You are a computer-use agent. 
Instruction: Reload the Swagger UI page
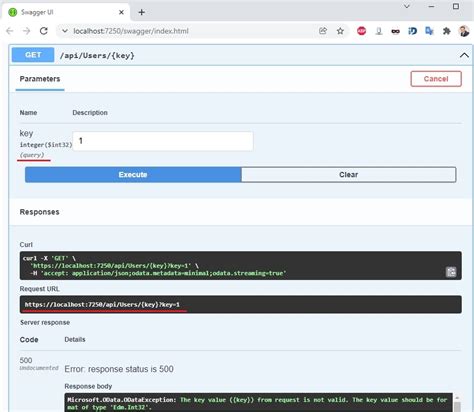(x=44, y=31)
